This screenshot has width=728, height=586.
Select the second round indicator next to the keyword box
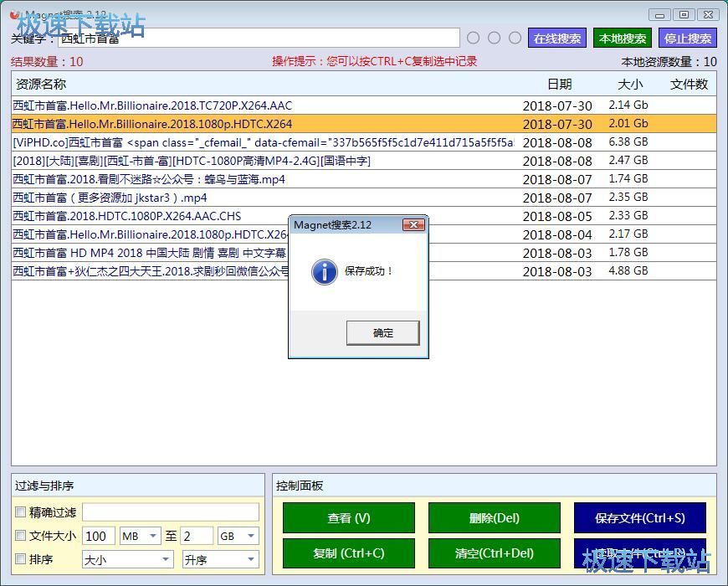(x=494, y=38)
